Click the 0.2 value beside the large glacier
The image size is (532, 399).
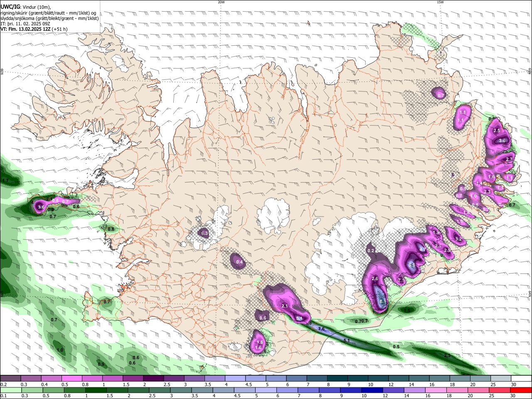371,251
